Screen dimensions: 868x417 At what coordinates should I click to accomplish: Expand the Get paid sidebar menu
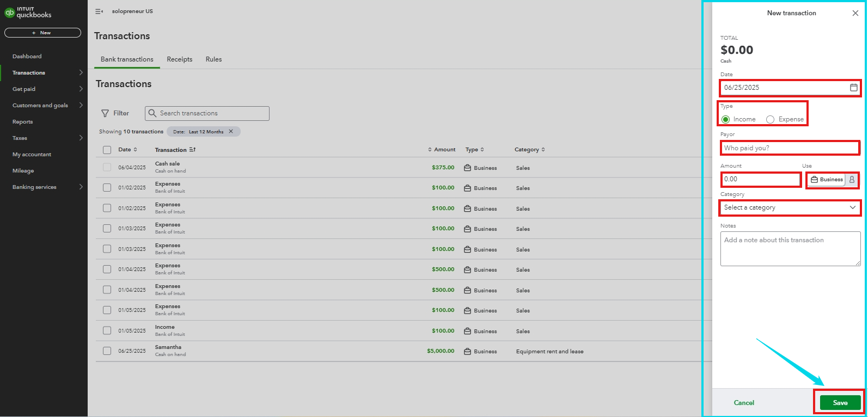coord(81,89)
